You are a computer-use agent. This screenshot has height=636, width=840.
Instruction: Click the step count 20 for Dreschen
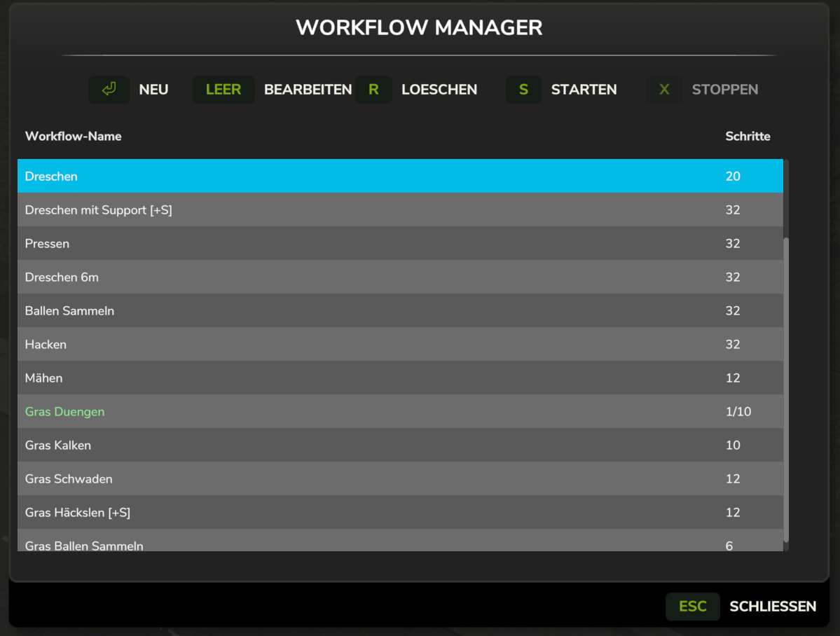(x=733, y=177)
